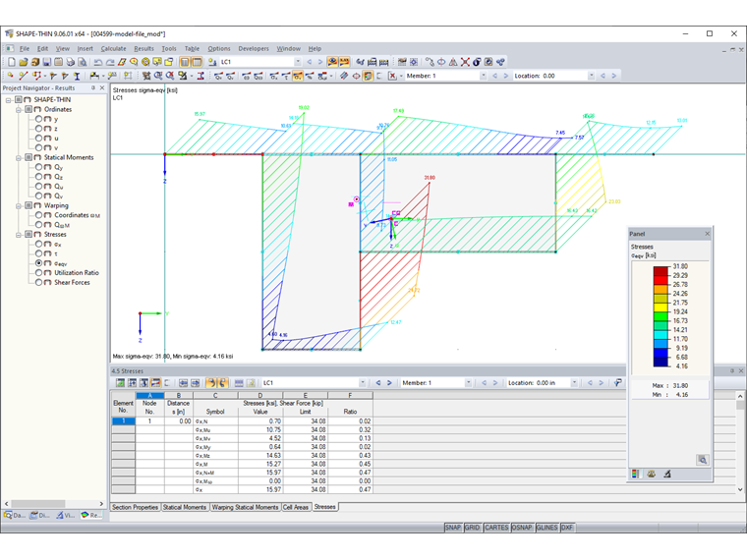
Task: Click the Print icon in the toolbar
Action: point(71,62)
